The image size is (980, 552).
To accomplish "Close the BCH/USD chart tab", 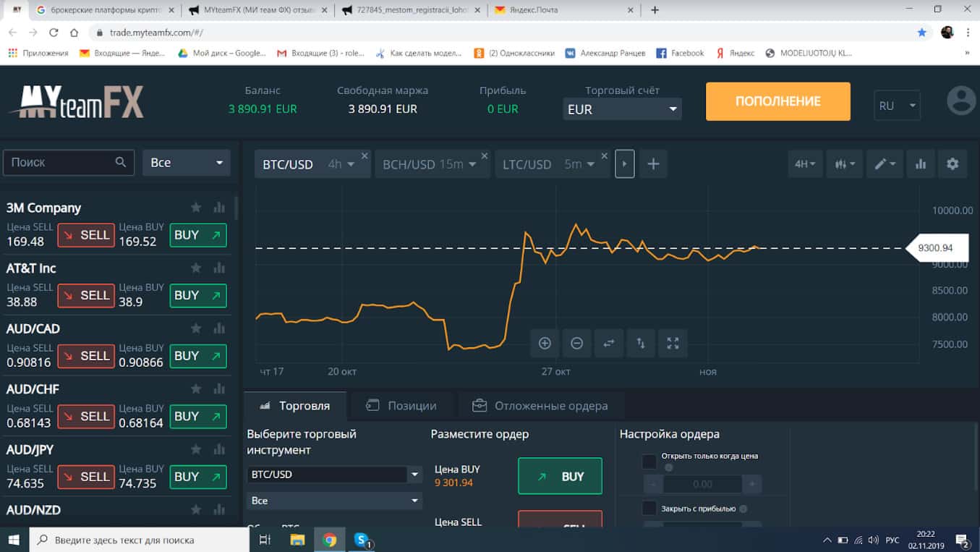I will (x=484, y=156).
